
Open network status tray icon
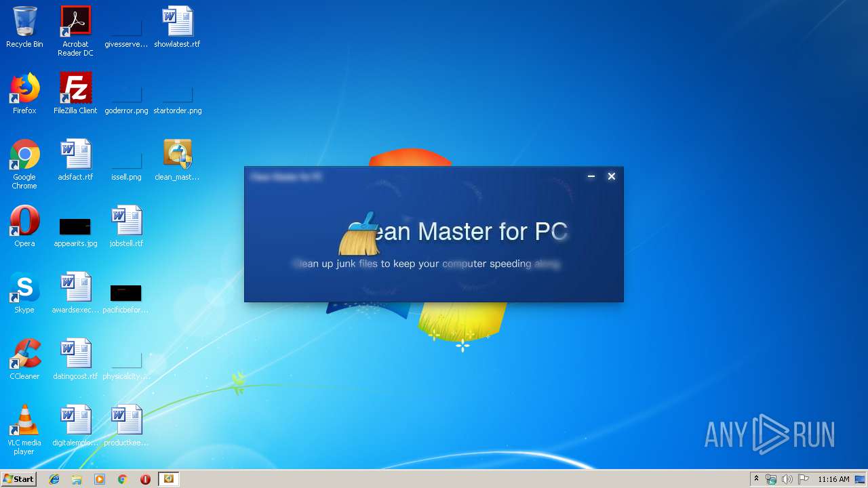point(771,479)
